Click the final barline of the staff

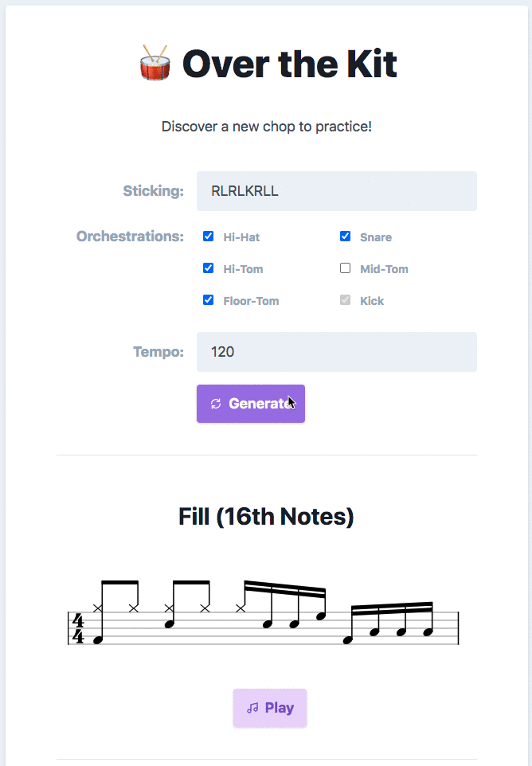458,627
